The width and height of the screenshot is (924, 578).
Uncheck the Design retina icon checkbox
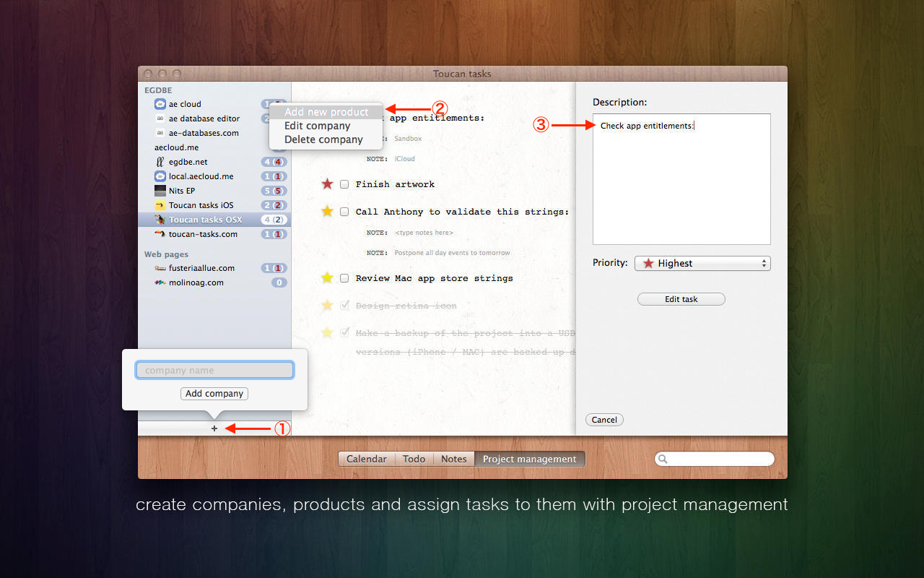pos(344,306)
